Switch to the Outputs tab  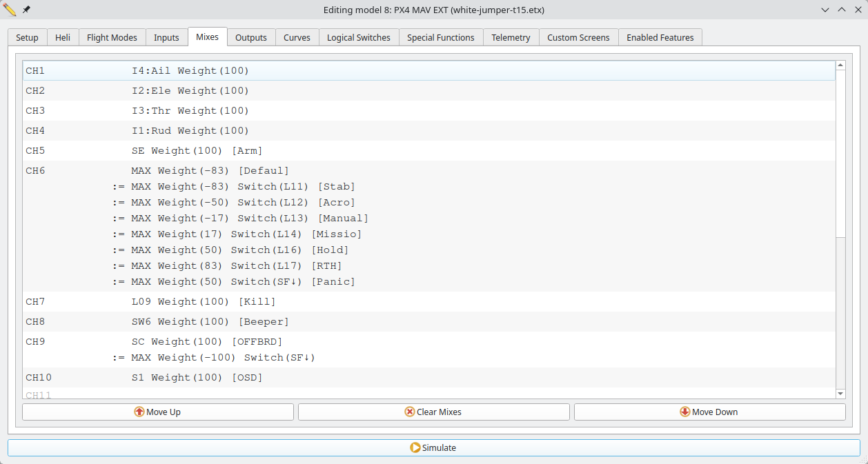click(251, 37)
